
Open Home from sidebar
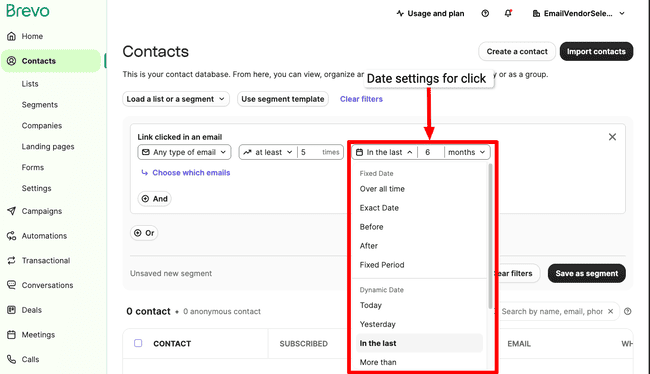click(x=32, y=36)
